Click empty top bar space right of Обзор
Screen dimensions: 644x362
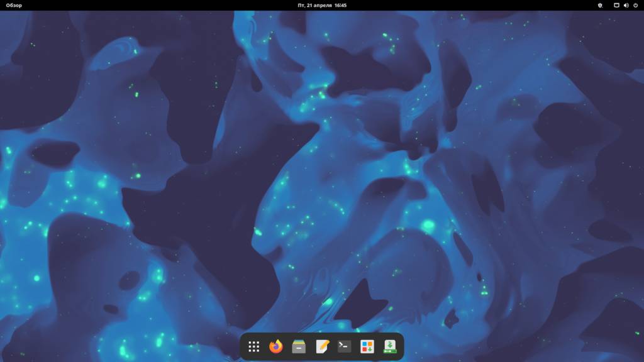point(126,5)
